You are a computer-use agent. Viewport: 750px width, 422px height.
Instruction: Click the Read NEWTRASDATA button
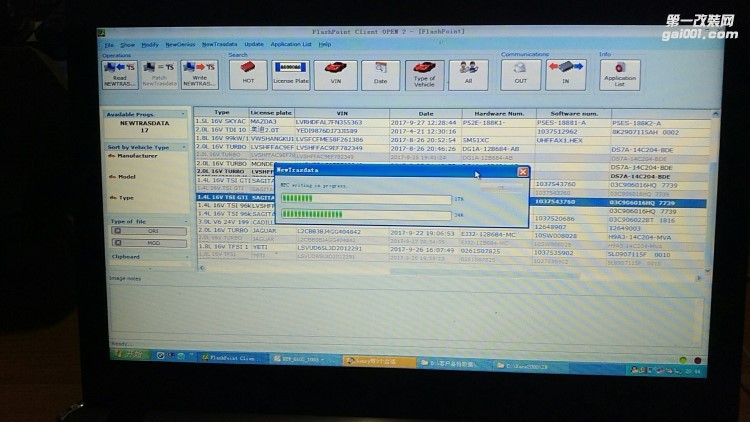click(x=118, y=74)
